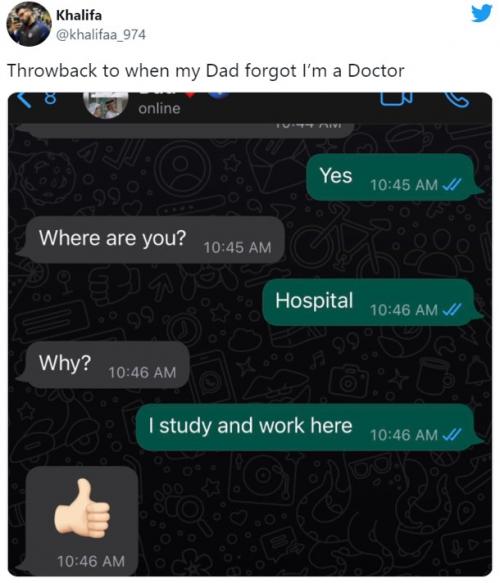Open the @khalifaa_974 handle link

click(100, 35)
